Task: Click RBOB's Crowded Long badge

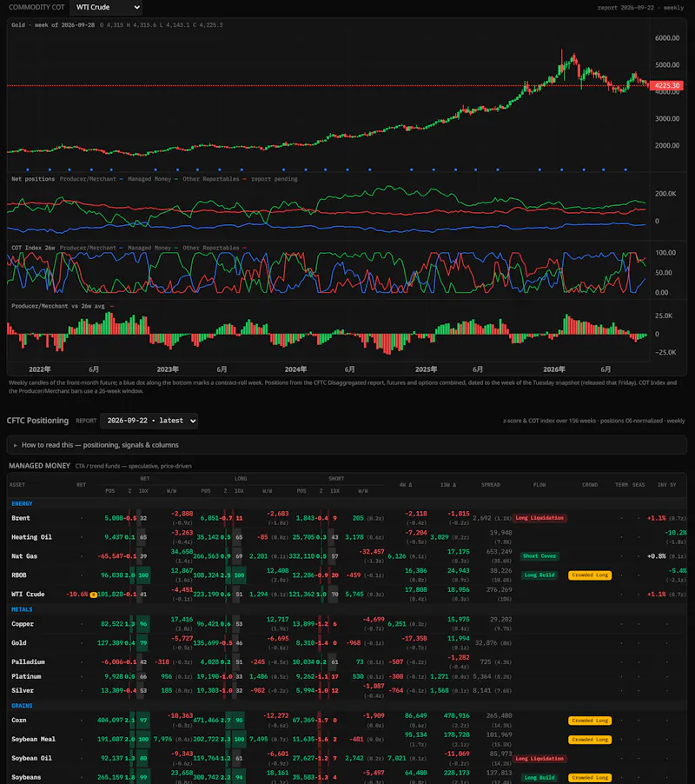Action: coord(590,575)
